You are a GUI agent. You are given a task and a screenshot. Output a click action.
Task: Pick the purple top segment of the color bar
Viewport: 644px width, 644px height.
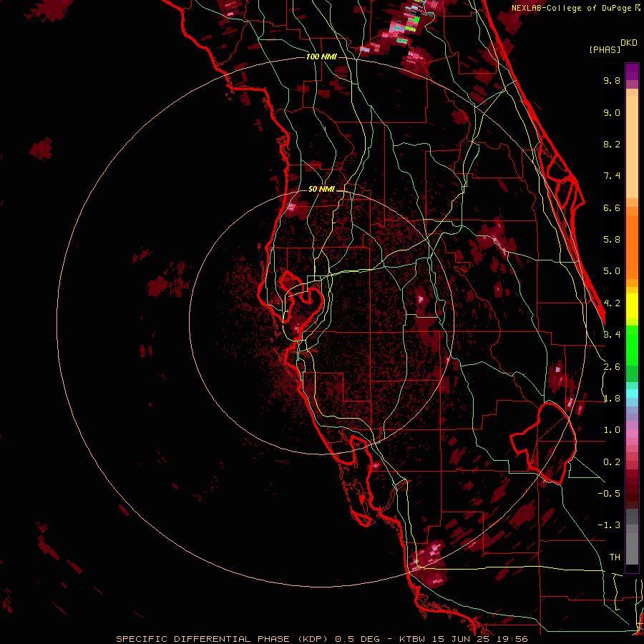(x=632, y=72)
